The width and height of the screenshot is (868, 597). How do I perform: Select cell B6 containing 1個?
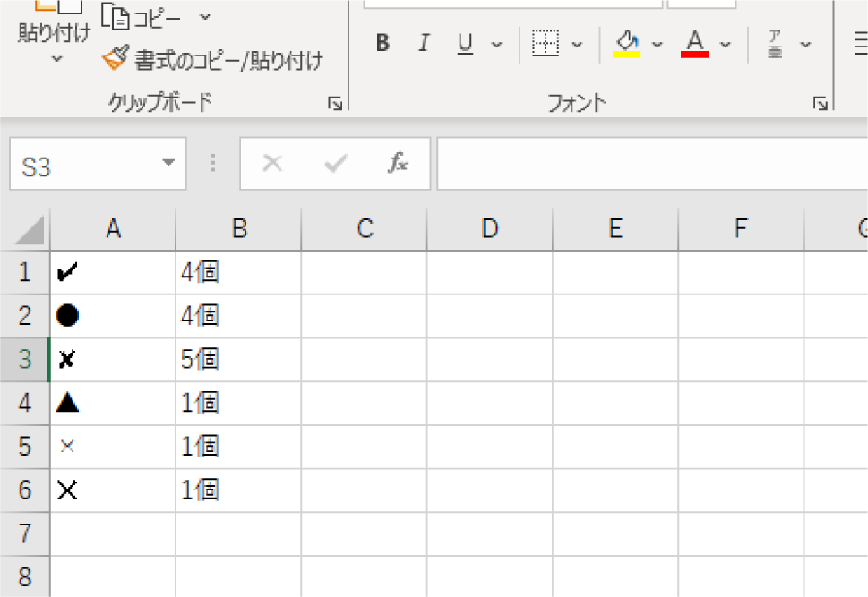(x=238, y=490)
